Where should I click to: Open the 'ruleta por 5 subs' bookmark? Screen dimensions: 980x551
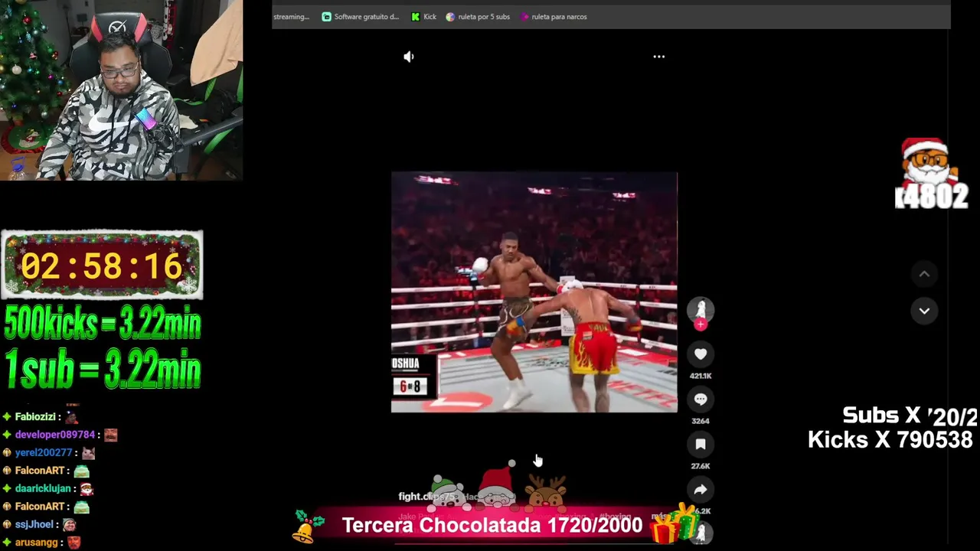[x=478, y=17]
